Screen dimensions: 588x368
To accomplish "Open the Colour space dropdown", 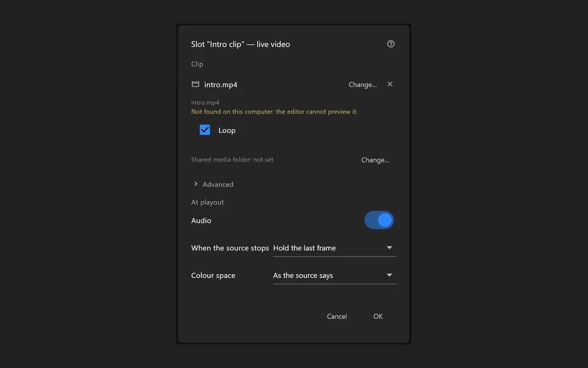I will [334, 276].
